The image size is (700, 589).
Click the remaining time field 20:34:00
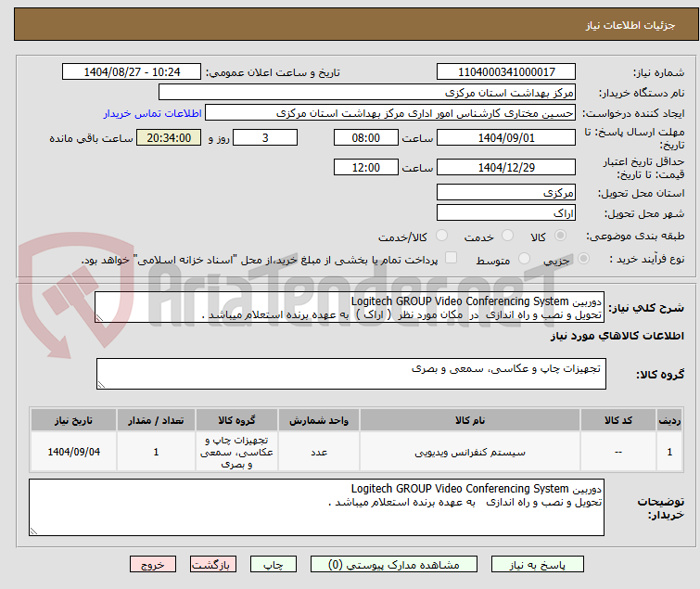pos(169,137)
